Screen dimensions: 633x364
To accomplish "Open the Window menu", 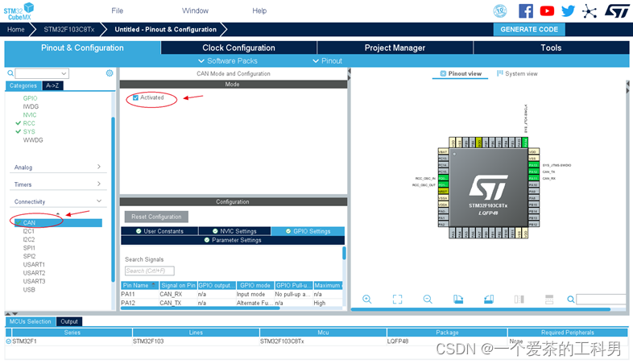I will click(195, 11).
